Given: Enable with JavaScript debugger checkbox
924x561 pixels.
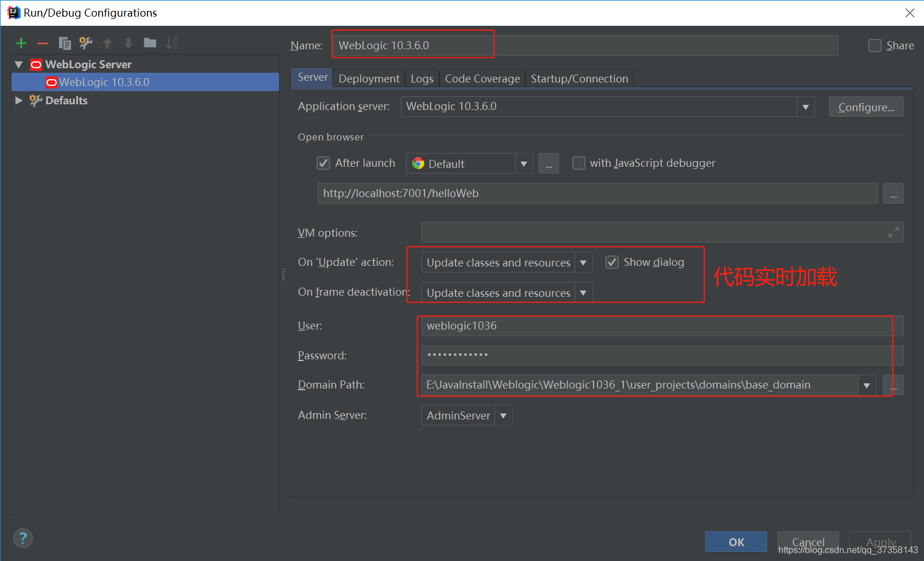Looking at the screenshot, I should [579, 163].
